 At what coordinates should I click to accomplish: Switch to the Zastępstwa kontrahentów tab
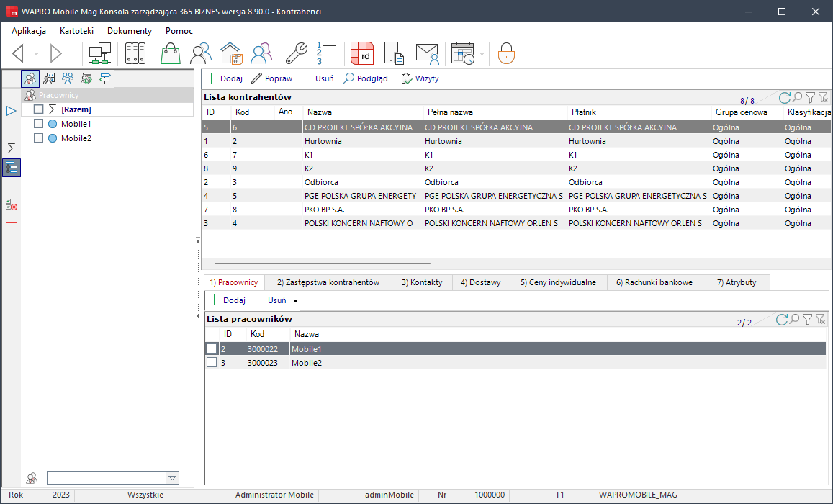pos(328,282)
